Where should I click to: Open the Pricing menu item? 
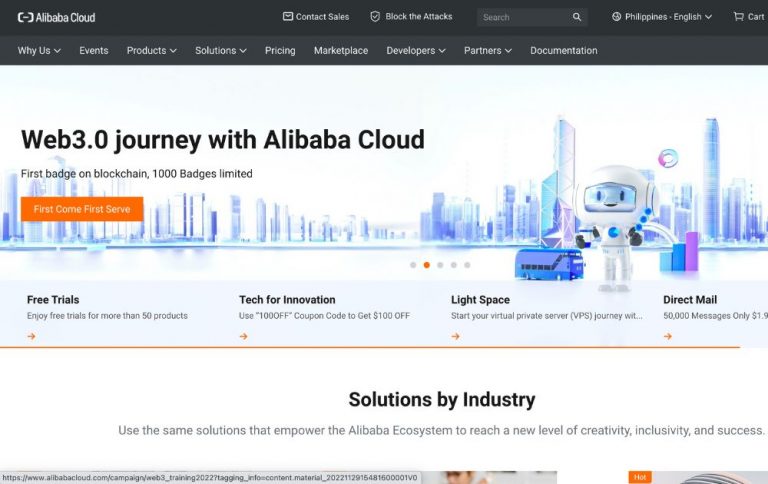pos(281,50)
